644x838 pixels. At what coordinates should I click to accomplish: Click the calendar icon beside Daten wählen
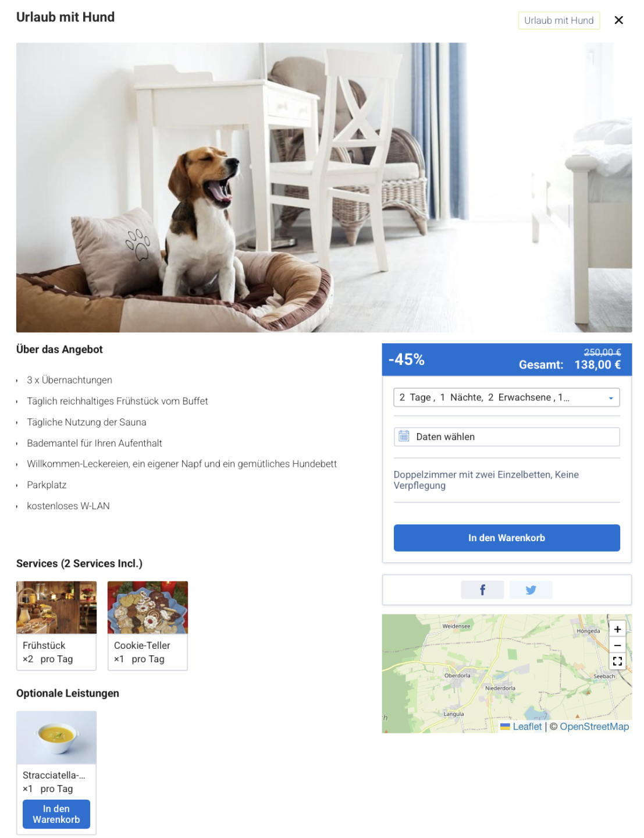tap(404, 436)
